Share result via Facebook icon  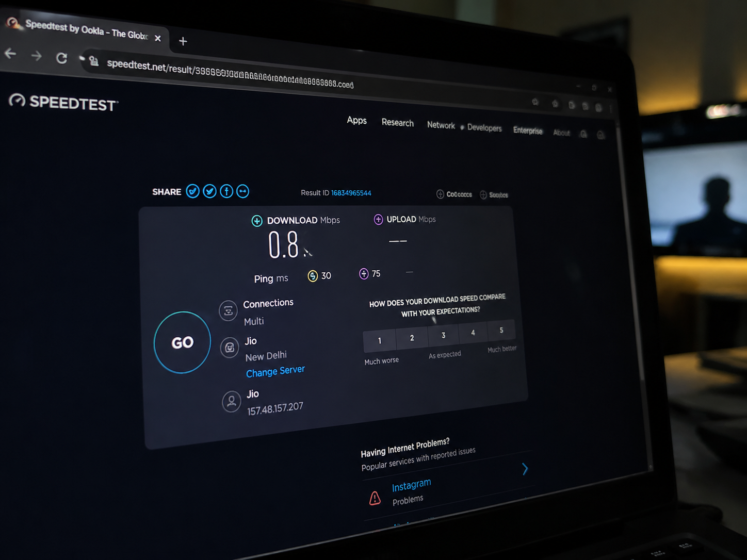coord(226,191)
